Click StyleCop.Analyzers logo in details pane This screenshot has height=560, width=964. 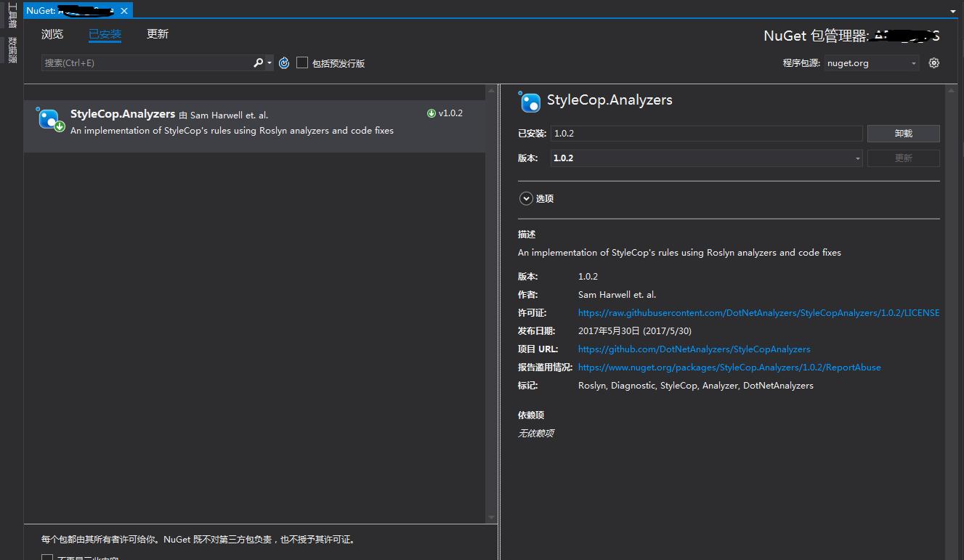pos(530,101)
